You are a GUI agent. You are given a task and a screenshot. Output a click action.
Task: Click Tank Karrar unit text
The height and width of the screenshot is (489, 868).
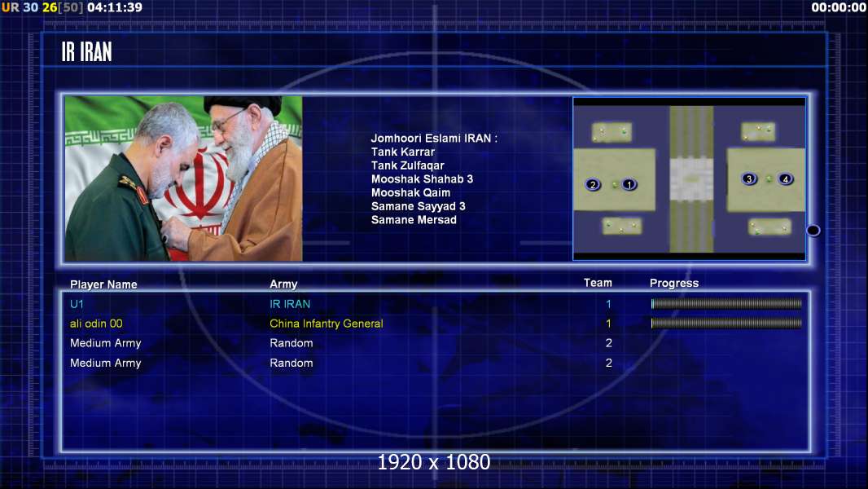coord(403,152)
